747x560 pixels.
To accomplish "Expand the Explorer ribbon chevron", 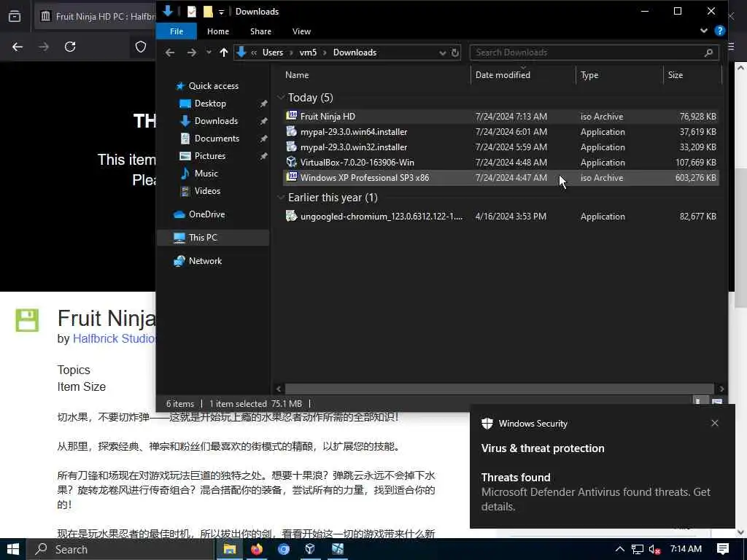I will [x=704, y=31].
